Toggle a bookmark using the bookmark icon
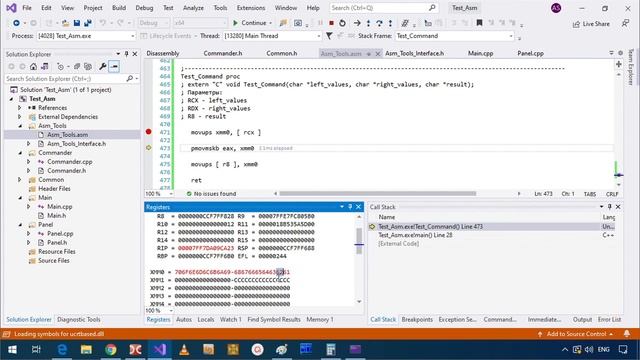 479,23
